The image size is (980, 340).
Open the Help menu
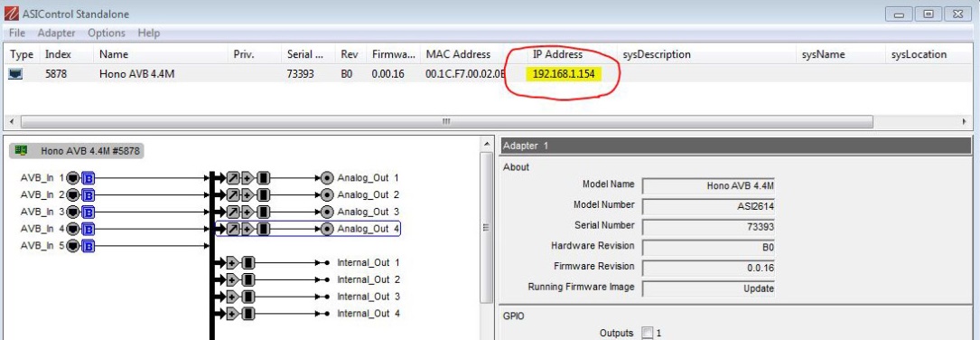149,33
